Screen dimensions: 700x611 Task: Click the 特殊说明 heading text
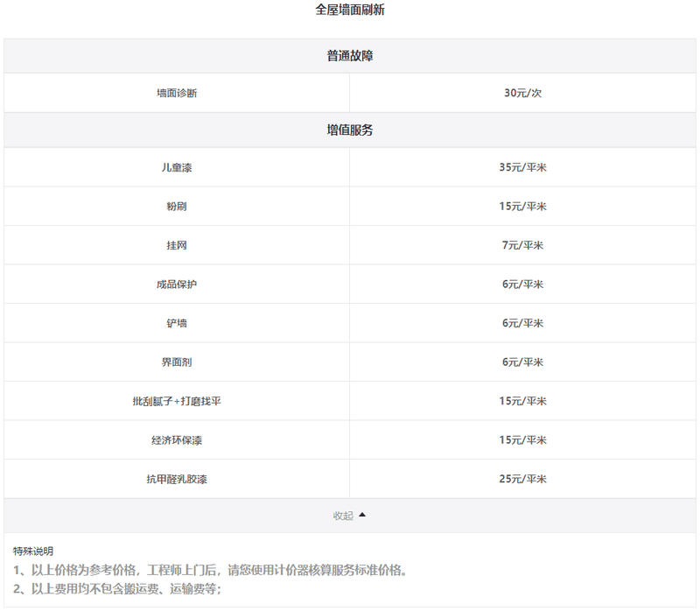33,551
